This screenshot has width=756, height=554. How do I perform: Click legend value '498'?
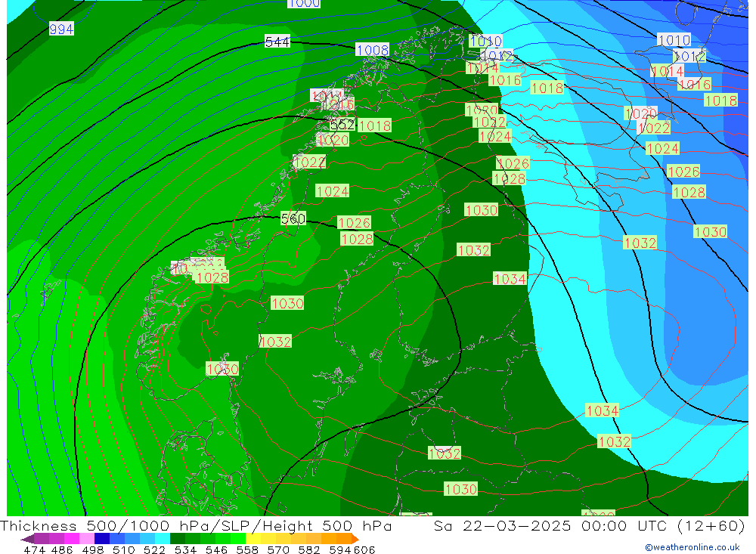(x=92, y=549)
